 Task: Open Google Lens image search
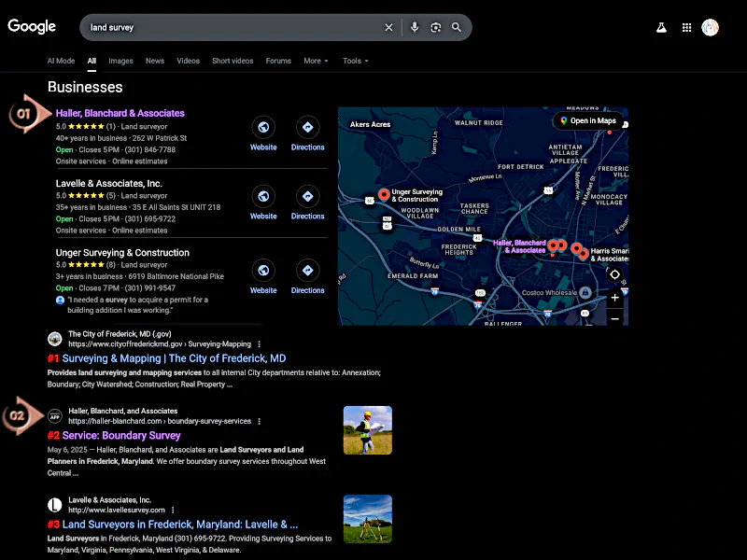pyautogui.click(x=435, y=28)
